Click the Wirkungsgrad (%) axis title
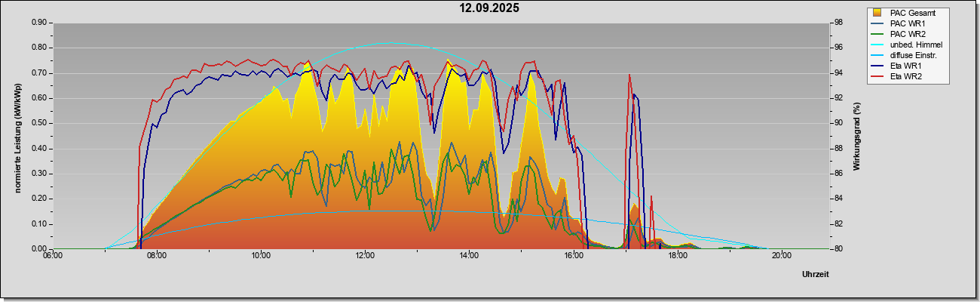 tap(857, 136)
